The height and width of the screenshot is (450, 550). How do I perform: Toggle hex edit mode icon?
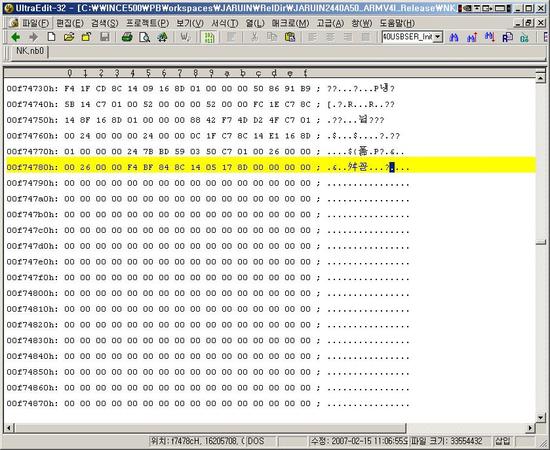point(209,37)
